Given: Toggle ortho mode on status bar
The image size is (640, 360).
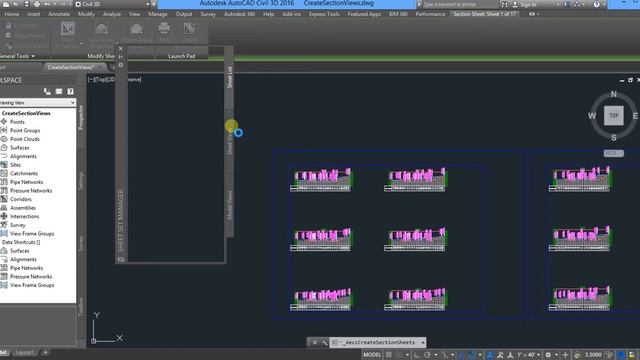Looking at the screenshot, I should click(x=416, y=355).
